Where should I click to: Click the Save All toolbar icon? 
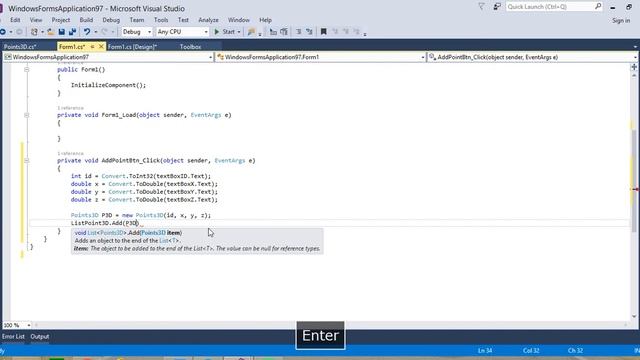(x=72, y=32)
